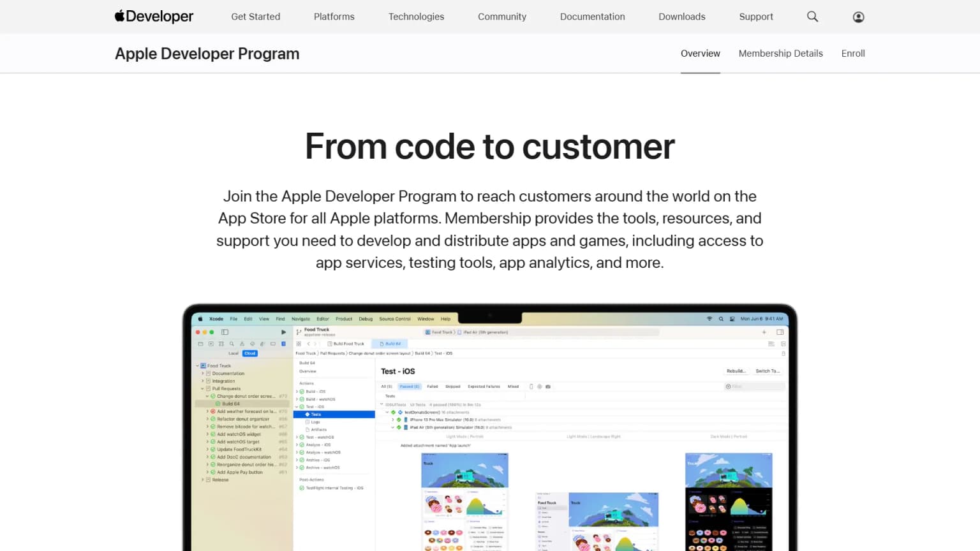This screenshot has width=980, height=551.
Task: Click the branch icon next to Food Truck title
Action: coord(299,332)
